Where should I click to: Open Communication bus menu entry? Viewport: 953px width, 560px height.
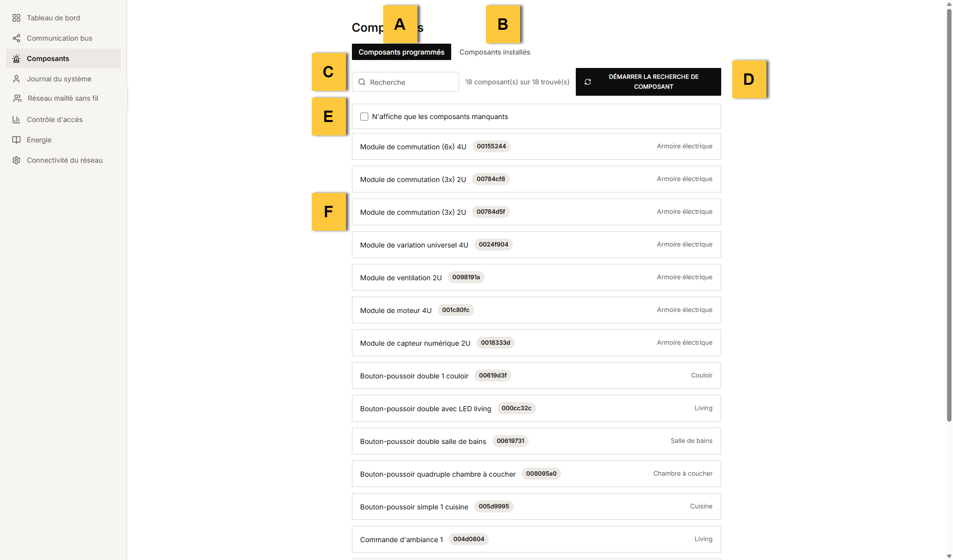(64, 38)
